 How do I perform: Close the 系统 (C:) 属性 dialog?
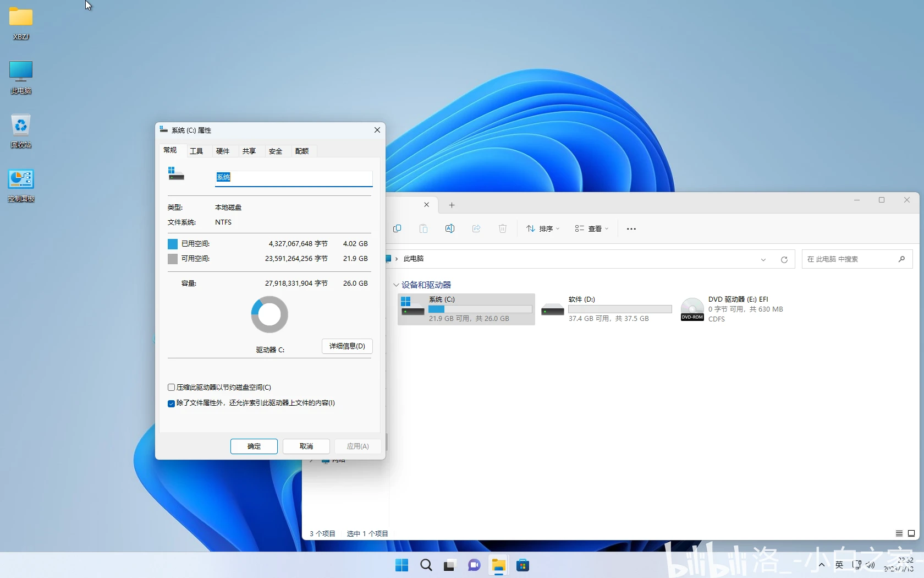click(377, 130)
